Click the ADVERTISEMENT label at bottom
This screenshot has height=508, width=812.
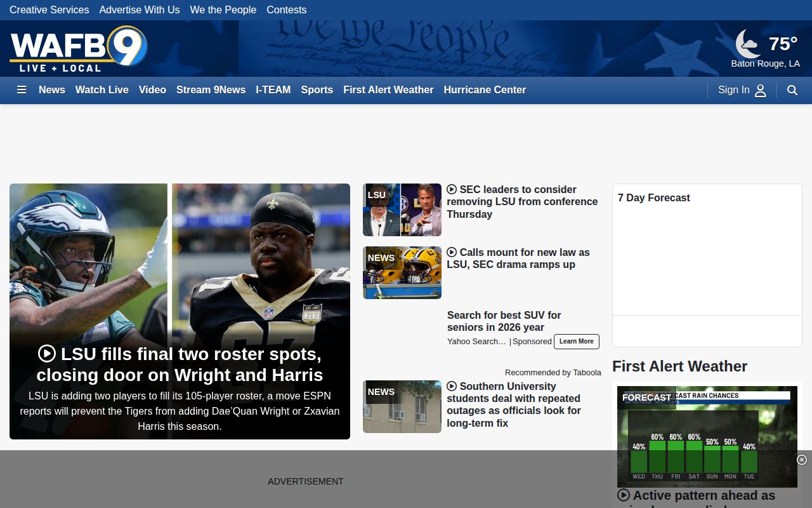click(x=306, y=481)
